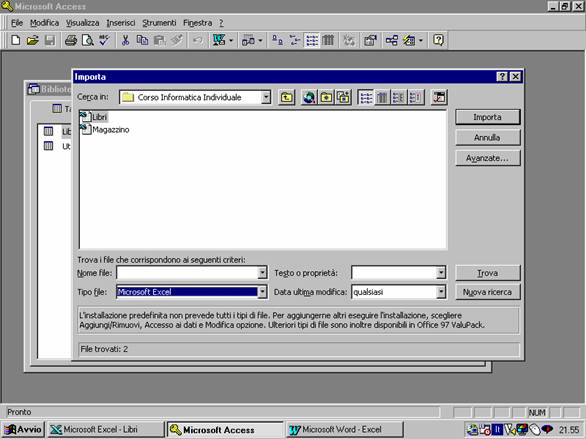The height and width of the screenshot is (439, 586).
Task: Open the Office Links dropdown arrow
Action: click(231, 40)
